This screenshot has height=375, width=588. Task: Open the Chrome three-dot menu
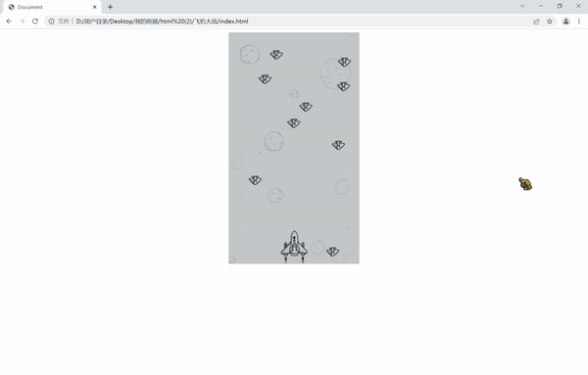point(579,22)
